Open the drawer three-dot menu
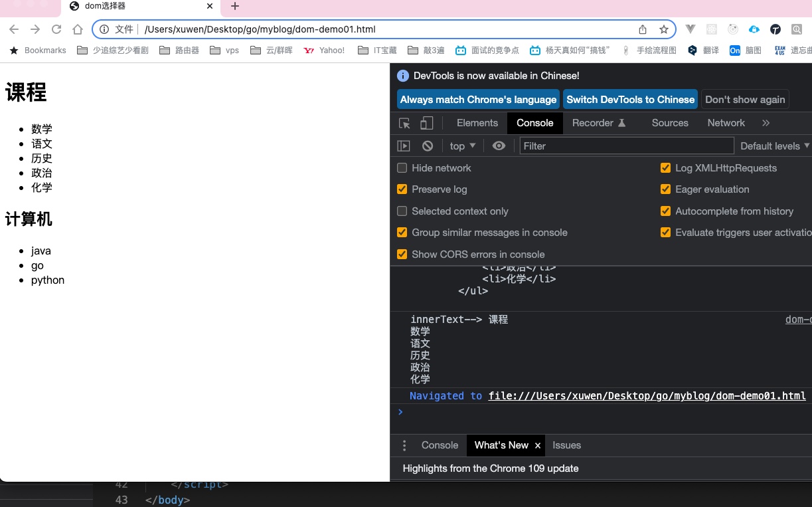812x507 pixels. point(404,445)
